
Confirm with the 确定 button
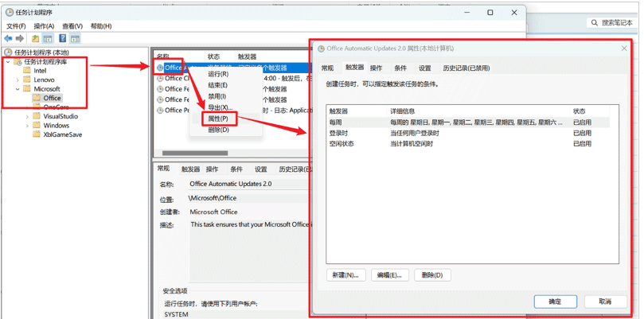(556, 301)
